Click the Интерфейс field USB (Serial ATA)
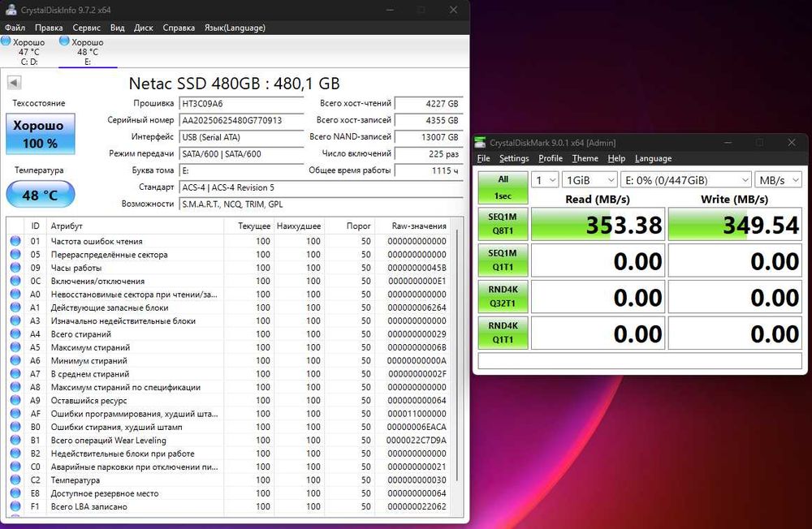812x529 pixels. coord(241,137)
